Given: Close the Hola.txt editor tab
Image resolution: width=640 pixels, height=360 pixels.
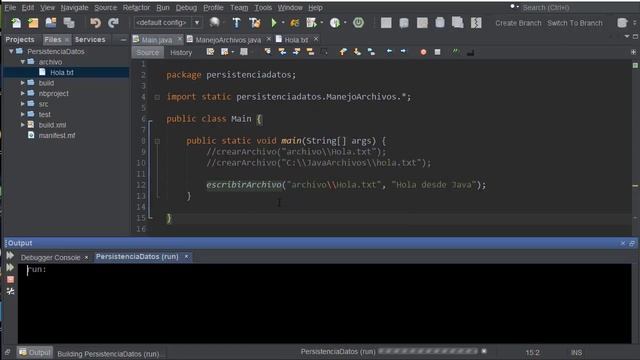Looking at the screenshot, I should (x=316, y=39).
